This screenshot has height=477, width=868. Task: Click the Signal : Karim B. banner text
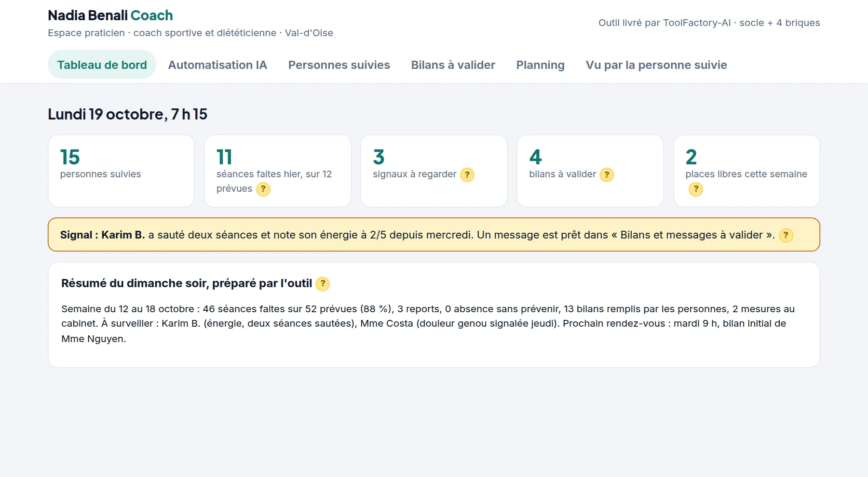(x=417, y=235)
